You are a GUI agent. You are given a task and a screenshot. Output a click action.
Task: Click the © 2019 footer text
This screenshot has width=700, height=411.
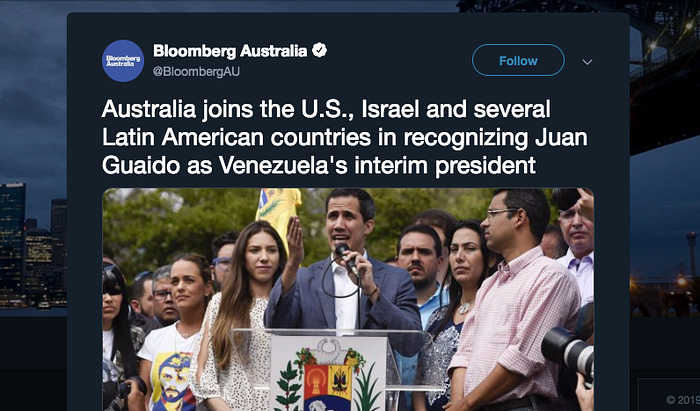click(683, 399)
